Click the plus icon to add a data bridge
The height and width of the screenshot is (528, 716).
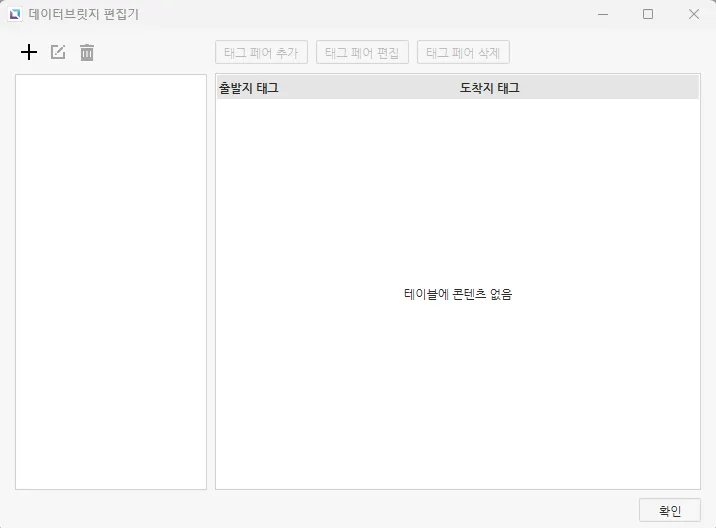[29, 52]
